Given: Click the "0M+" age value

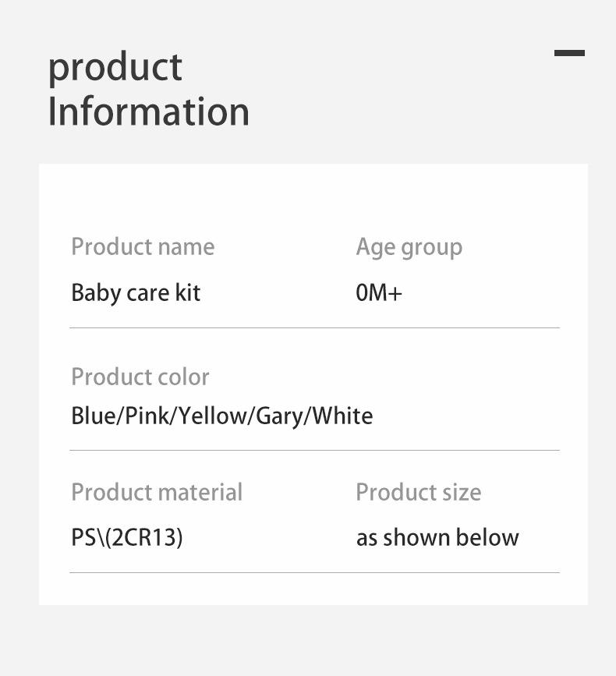Looking at the screenshot, I should click(379, 293).
